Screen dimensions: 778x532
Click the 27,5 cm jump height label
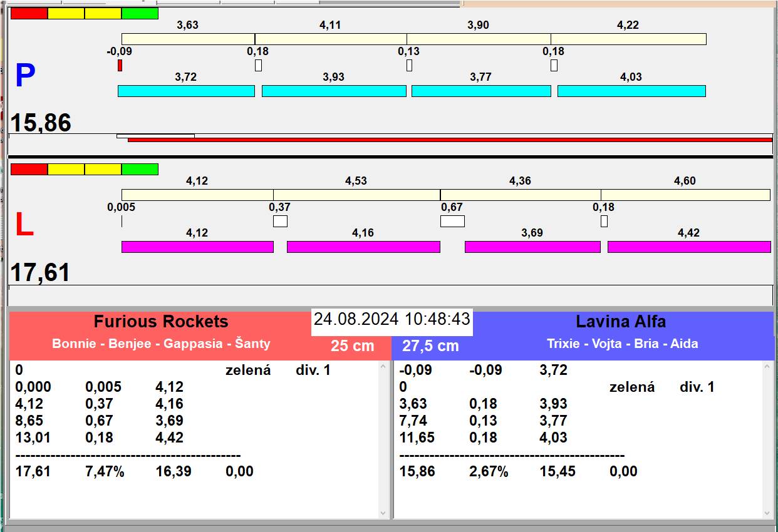coord(430,345)
